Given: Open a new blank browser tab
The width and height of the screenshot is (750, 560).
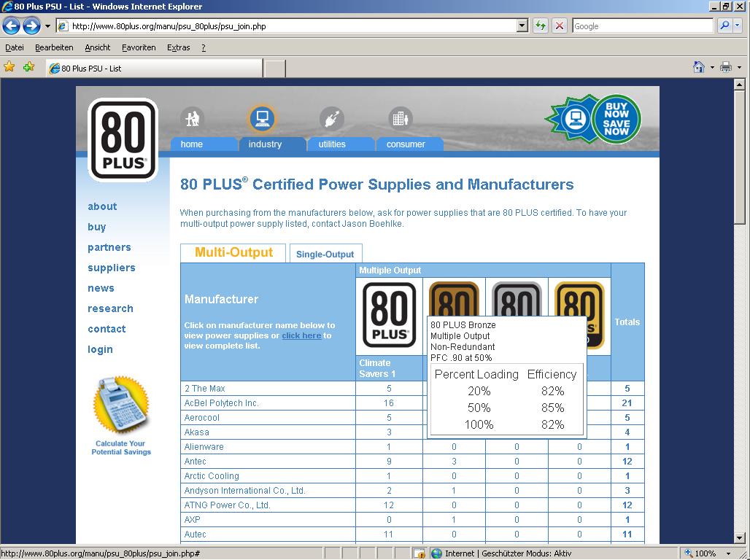Looking at the screenshot, I should tap(274, 69).
